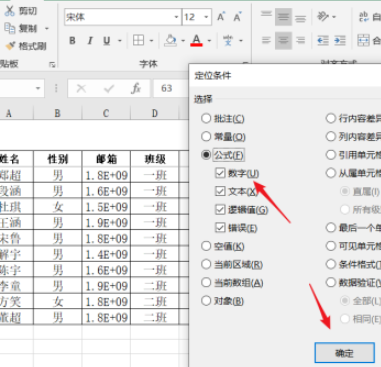Click the 班级 header cell
The image size is (381, 367).
pyautogui.click(x=155, y=159)
